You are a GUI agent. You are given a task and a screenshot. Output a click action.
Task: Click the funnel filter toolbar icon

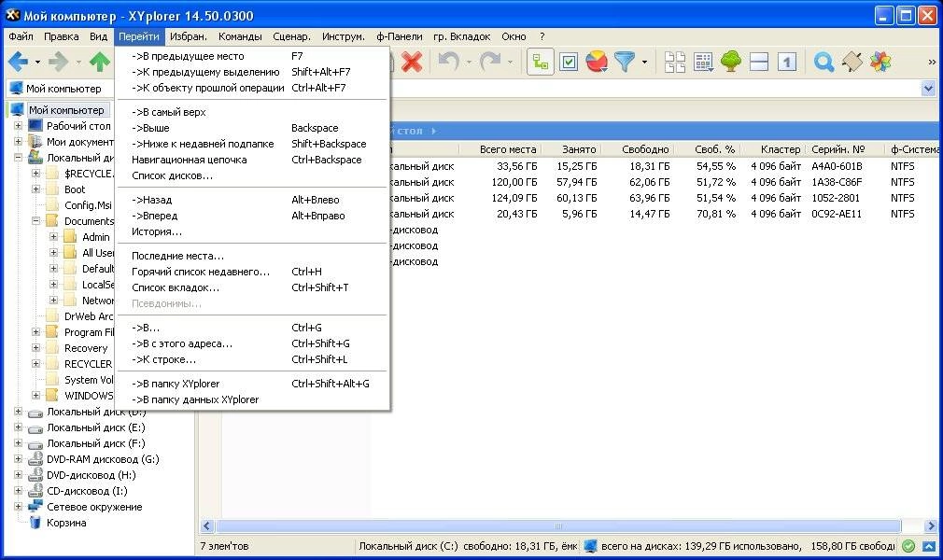pos(625,62)
